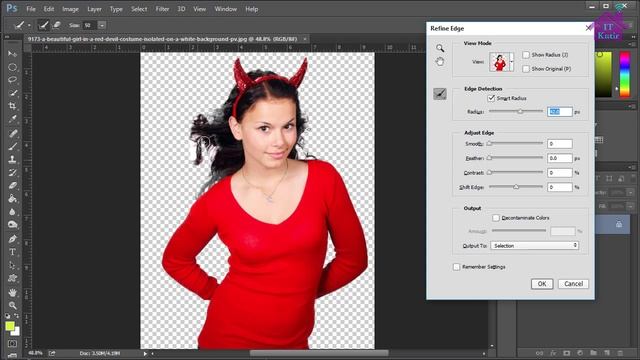
Task: Swap foreground and background colors
Action: pyautogui.click(x=17, y=316)
